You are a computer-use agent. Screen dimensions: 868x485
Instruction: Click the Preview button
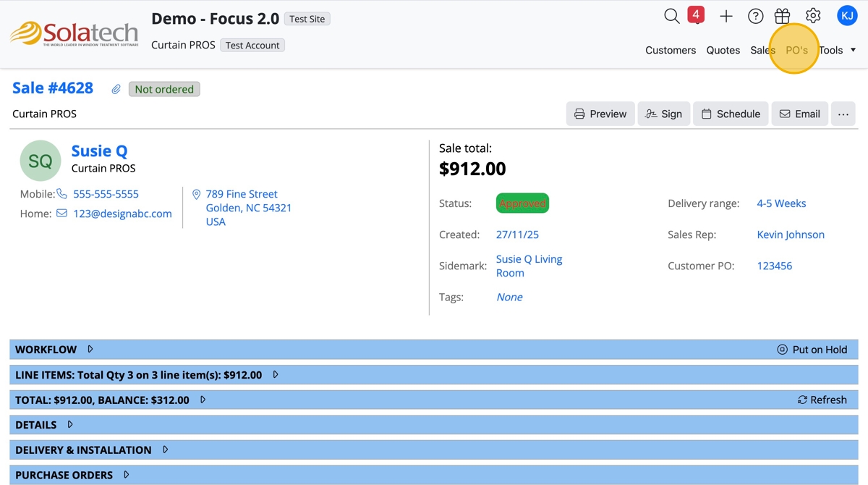(600, 114)
